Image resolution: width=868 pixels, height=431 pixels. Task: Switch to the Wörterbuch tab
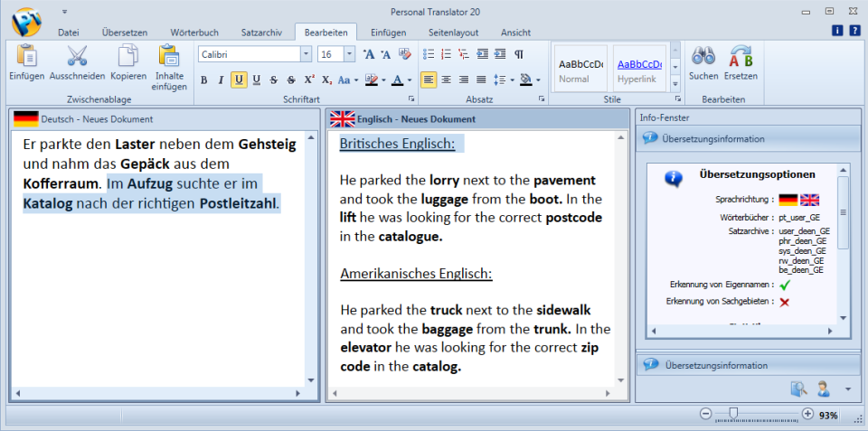pyautogui.click(x=194, y=33)
